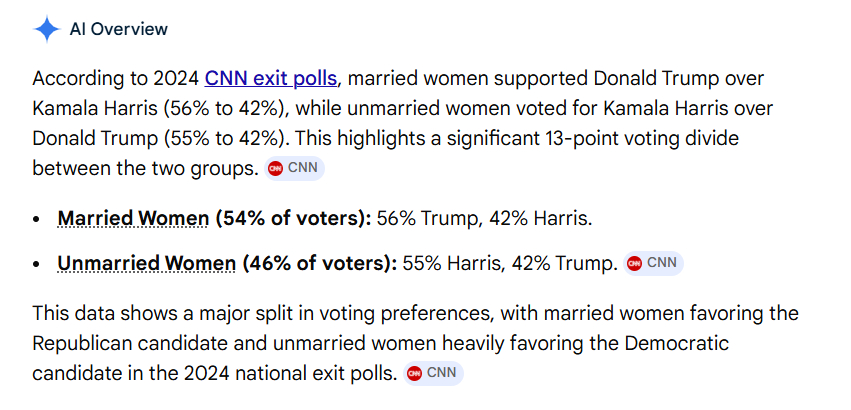The image size is (851, 410).
Task: Click the "55% Harris, 42% Trump." result text
Action: pos(510,264)
